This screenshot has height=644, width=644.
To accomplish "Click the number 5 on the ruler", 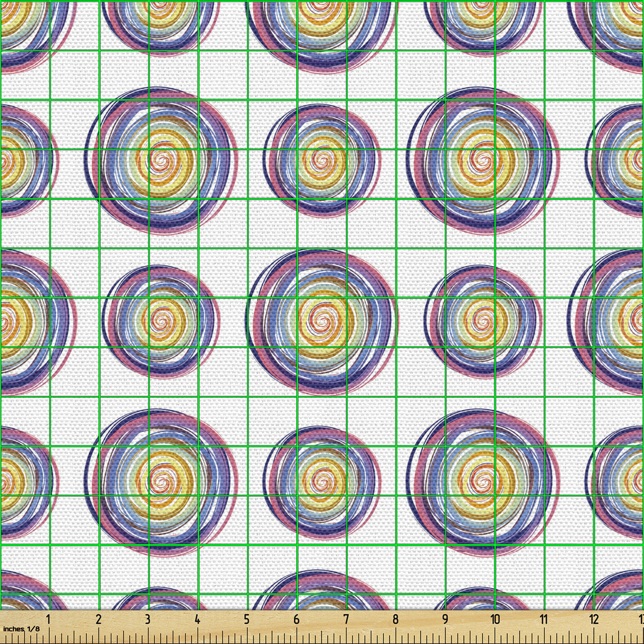I will click(x=247, y=619).
